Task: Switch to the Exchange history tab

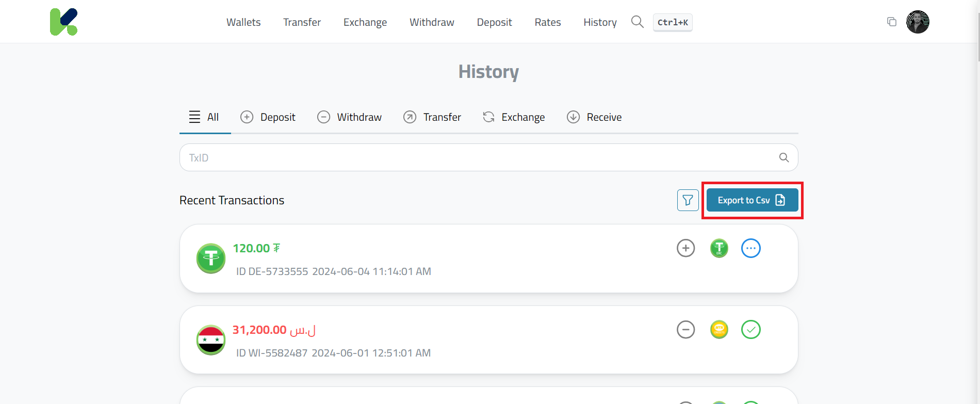Action: pos(514,117)
